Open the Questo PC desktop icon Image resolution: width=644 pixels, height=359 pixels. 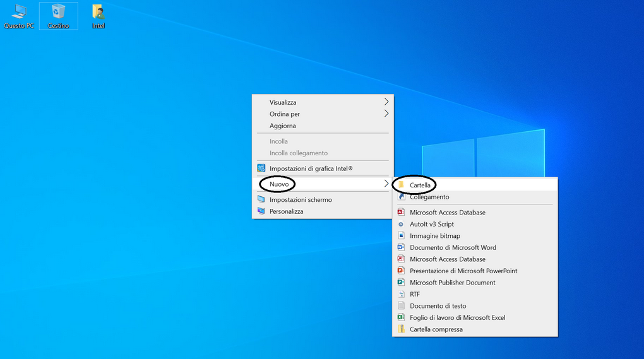18,16
